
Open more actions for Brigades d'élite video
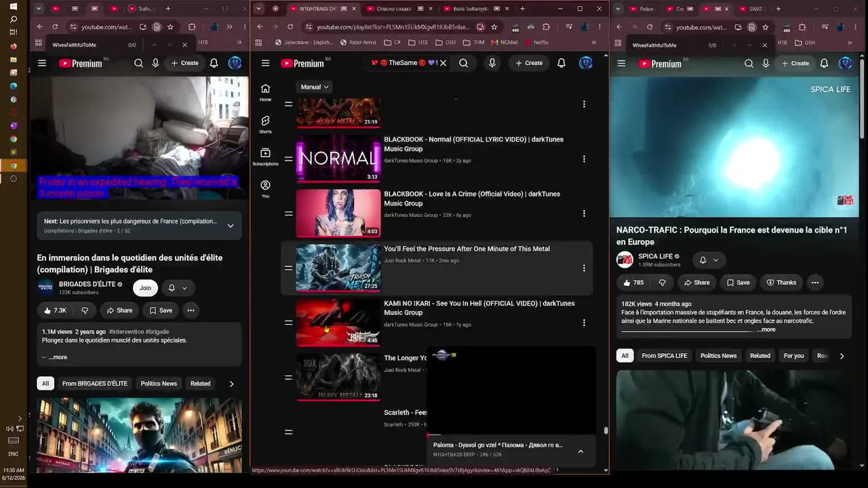click(191, 310)
